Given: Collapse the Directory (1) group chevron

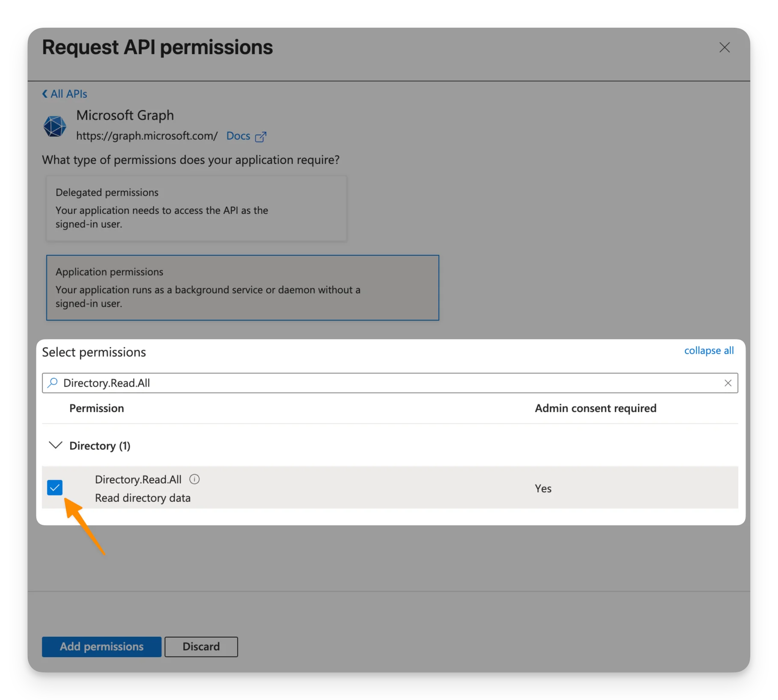Looking at the screenshot, I should coord(56,445).
